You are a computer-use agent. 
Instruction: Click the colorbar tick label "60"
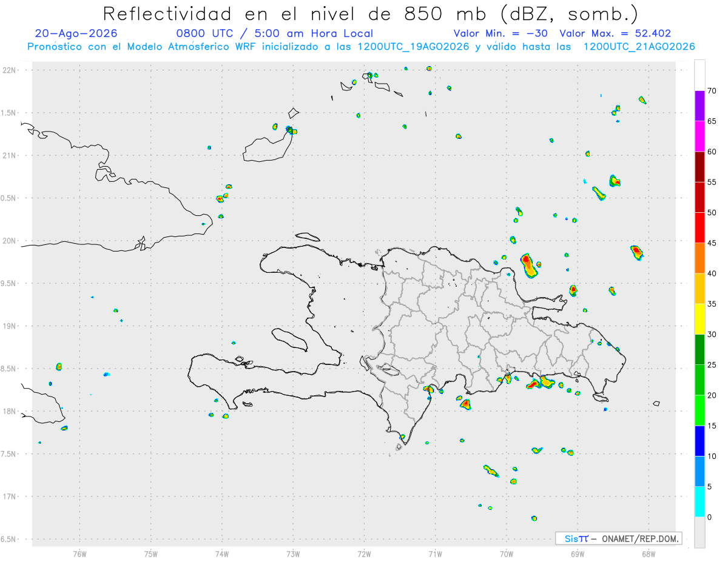[x=712, y=152]
